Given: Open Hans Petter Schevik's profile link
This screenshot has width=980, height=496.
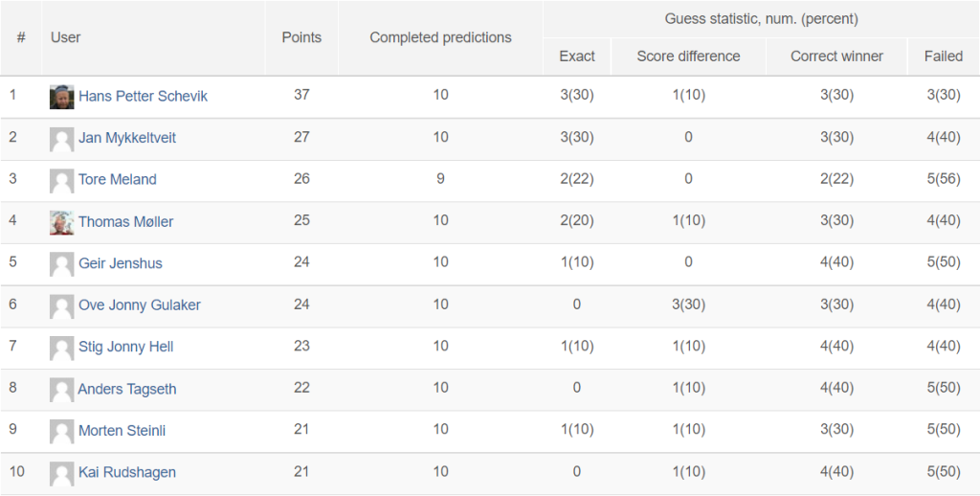Looking at the screenshot, I should (x=144, y=97).
